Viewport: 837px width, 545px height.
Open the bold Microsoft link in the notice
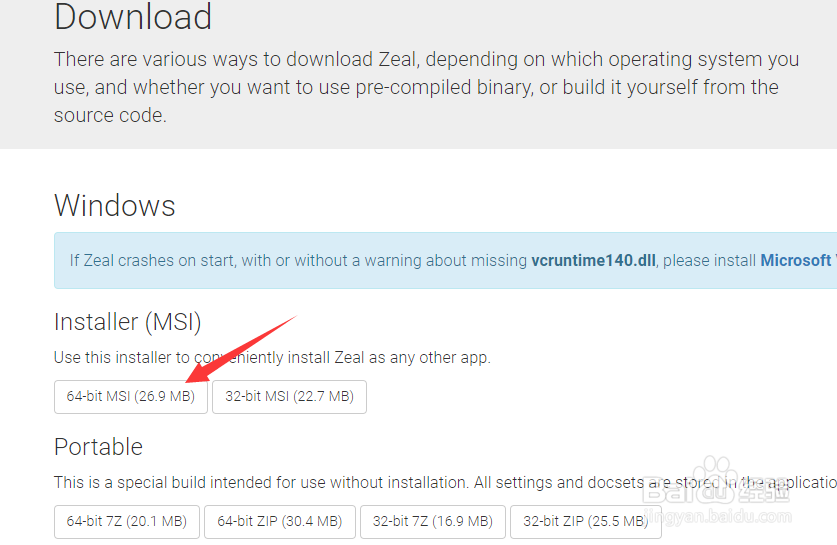tap(798, 260)
